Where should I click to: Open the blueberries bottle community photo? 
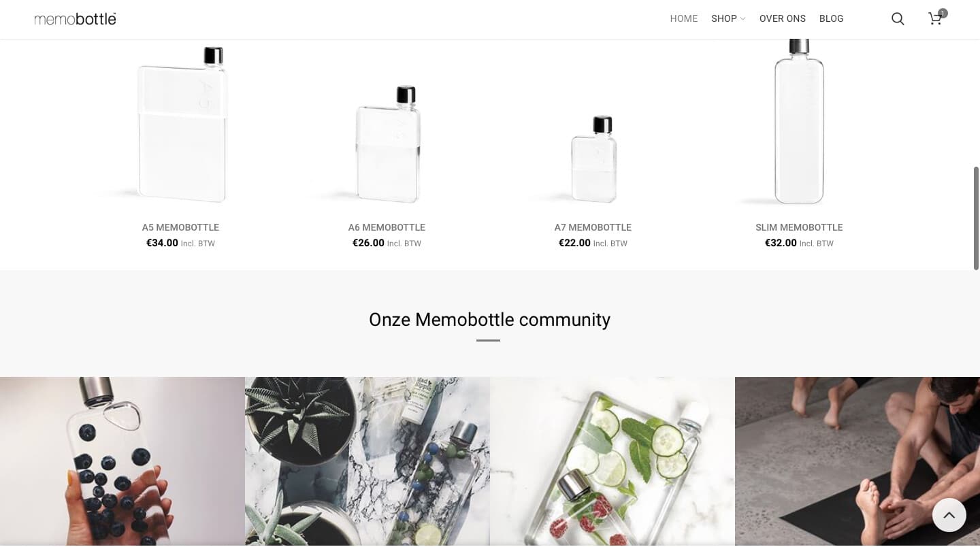pos(122,462)
